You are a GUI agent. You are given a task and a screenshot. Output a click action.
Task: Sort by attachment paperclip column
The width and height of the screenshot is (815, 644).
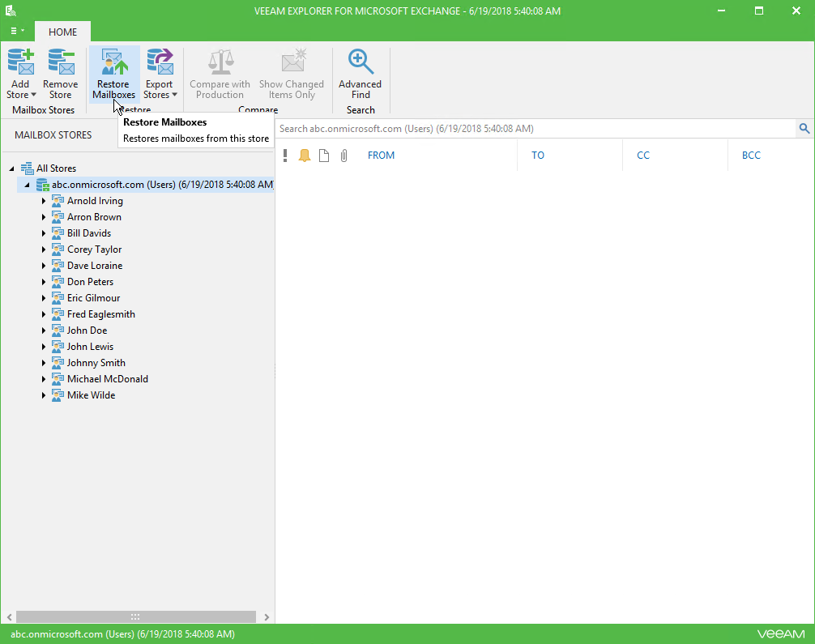343,155
